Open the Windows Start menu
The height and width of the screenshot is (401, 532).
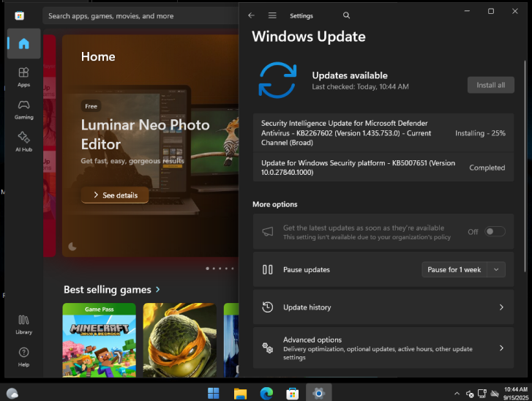click(214, 393)
